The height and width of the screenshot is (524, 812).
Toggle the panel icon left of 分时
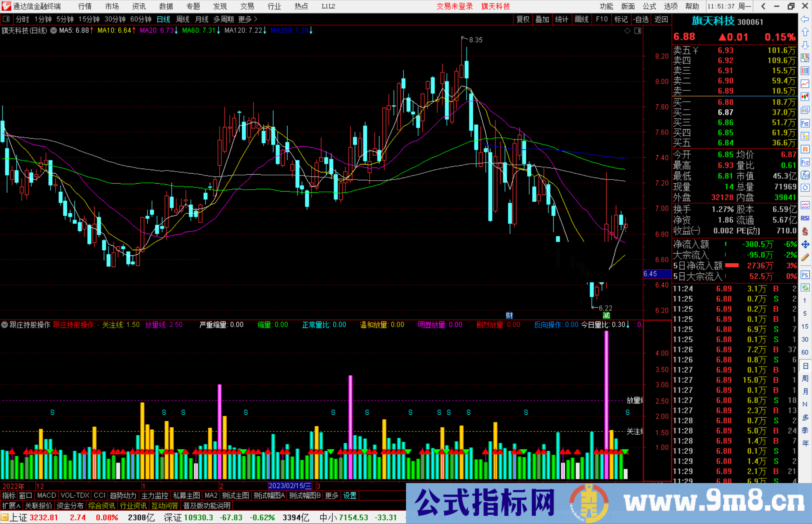tap(6, 19)
